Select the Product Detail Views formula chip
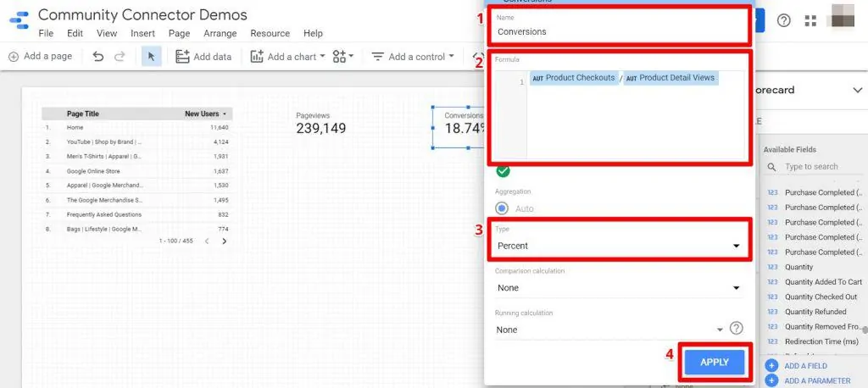This screenshot has height=388, width=868. tap(670, 78)
